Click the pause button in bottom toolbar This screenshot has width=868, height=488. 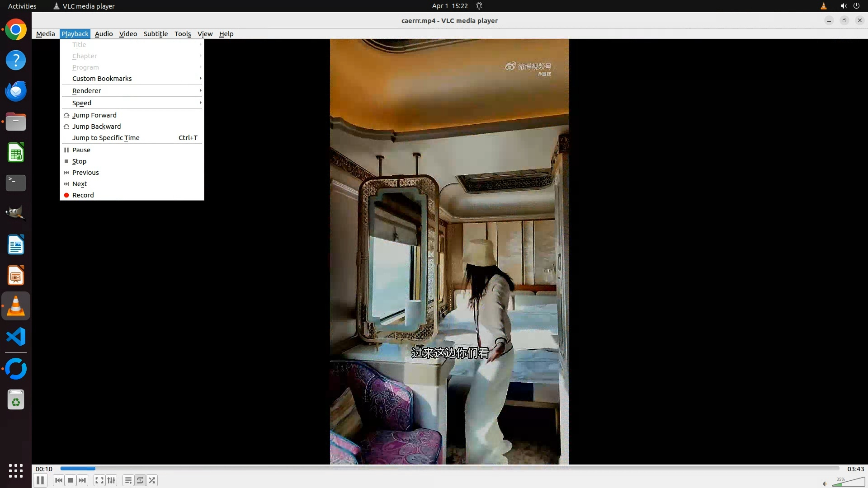click(x=40, y=480)
